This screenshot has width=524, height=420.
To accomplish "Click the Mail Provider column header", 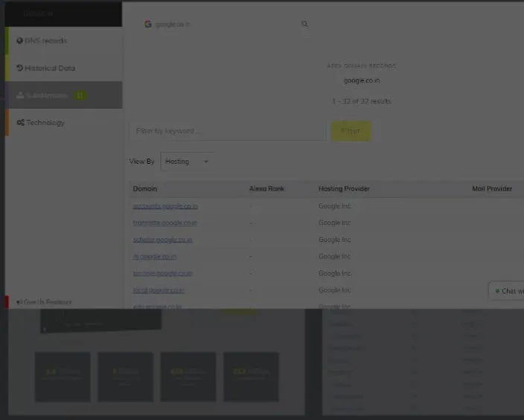I will (492, 188).
